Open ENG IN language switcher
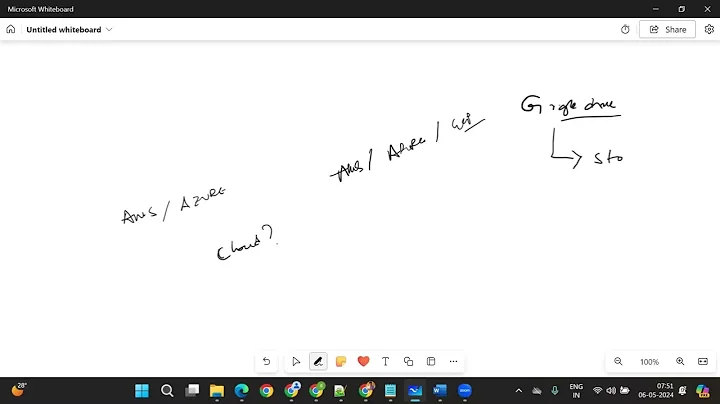 coord(576,391)
